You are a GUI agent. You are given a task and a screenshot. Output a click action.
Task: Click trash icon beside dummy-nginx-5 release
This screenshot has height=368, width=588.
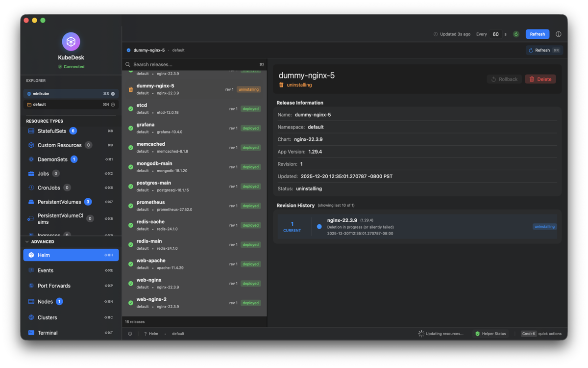131,90
